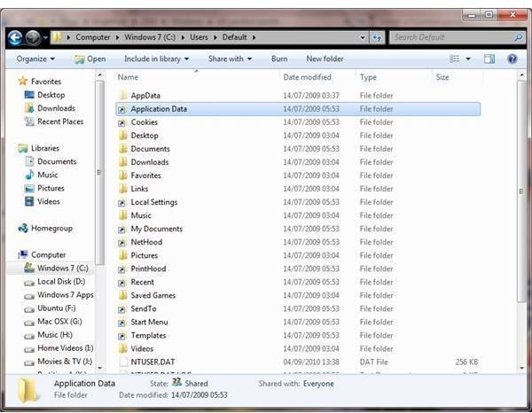Click Computer in the address breadcrumb
Screen dimensions: 532x413
coord(92,37)
